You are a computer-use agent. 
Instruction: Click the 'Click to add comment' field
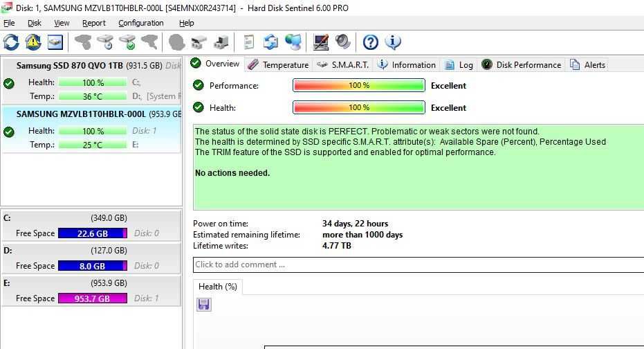(418, 265)
